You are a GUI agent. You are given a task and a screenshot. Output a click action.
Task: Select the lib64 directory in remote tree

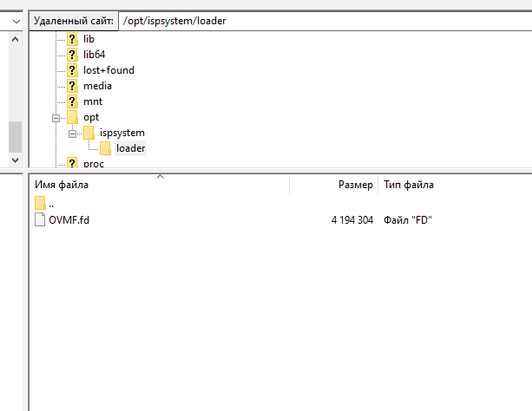coord(95,55)
